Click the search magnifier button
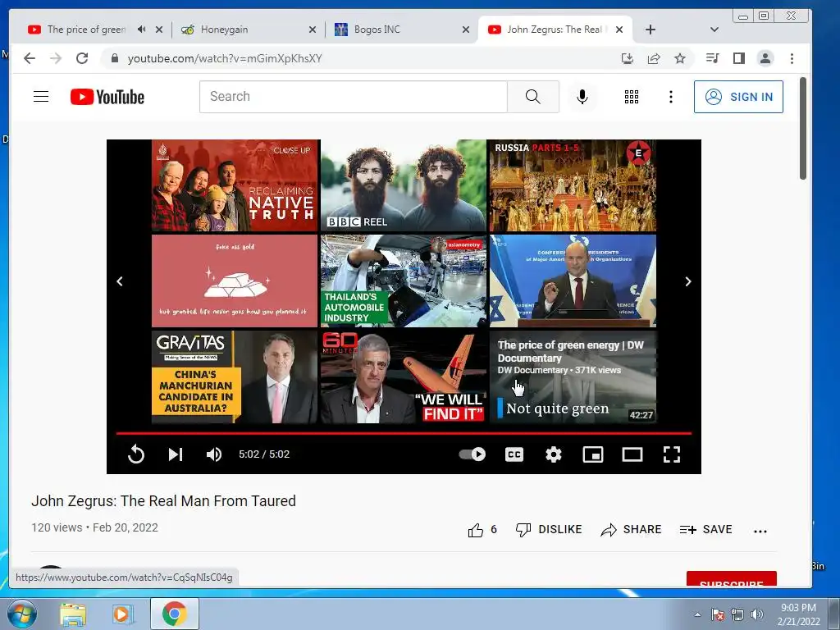Image resolution: width=840 pixels, height=630 pixels. pos(533,97)
